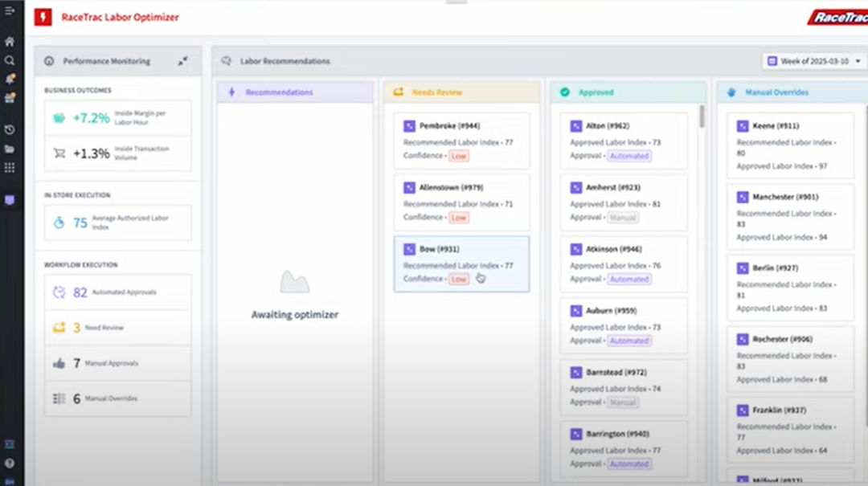
Task: Click Low confidence tag on Allenstown card
Action: (458, 218)
